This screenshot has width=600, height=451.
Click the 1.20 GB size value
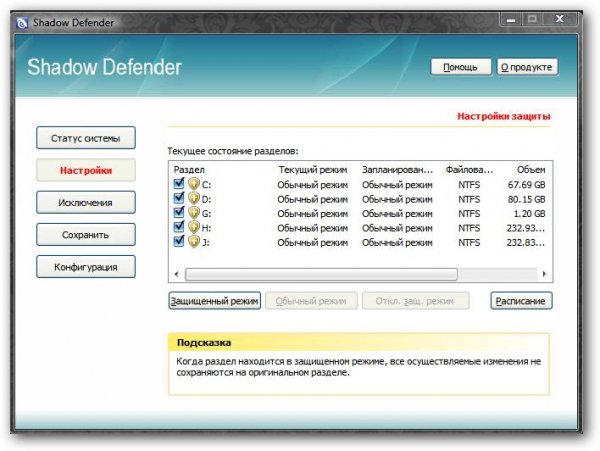tap(529, 213)
